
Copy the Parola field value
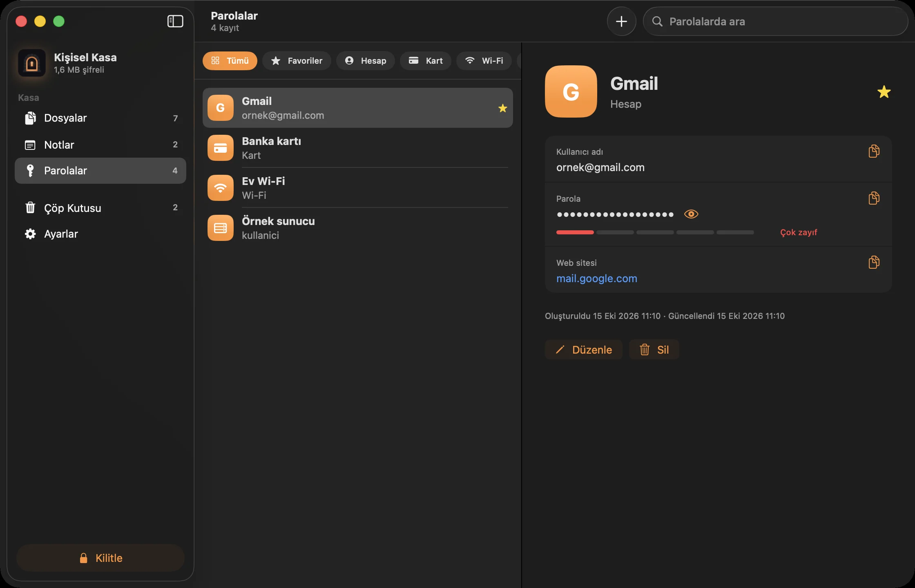tap(874, 198)
